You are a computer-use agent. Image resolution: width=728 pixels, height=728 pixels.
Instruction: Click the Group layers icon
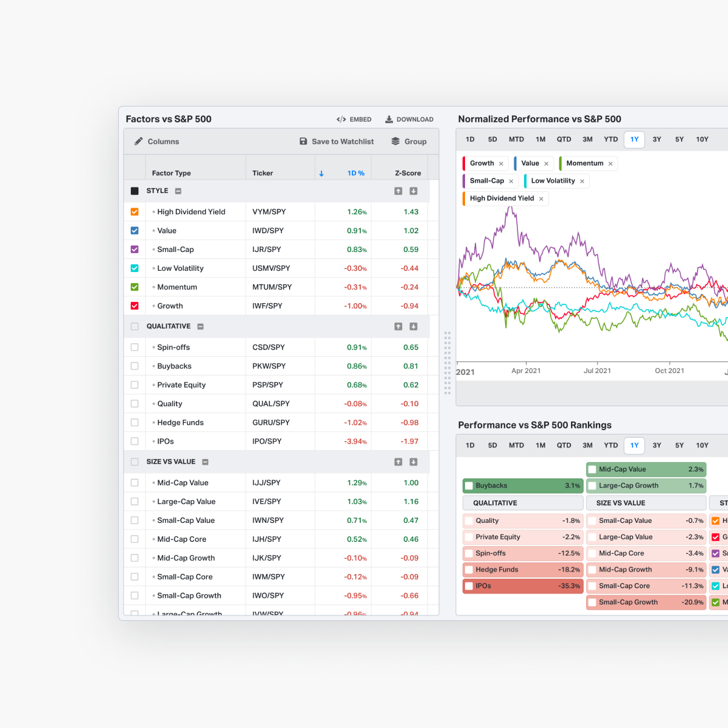click(x=396, y=141)
